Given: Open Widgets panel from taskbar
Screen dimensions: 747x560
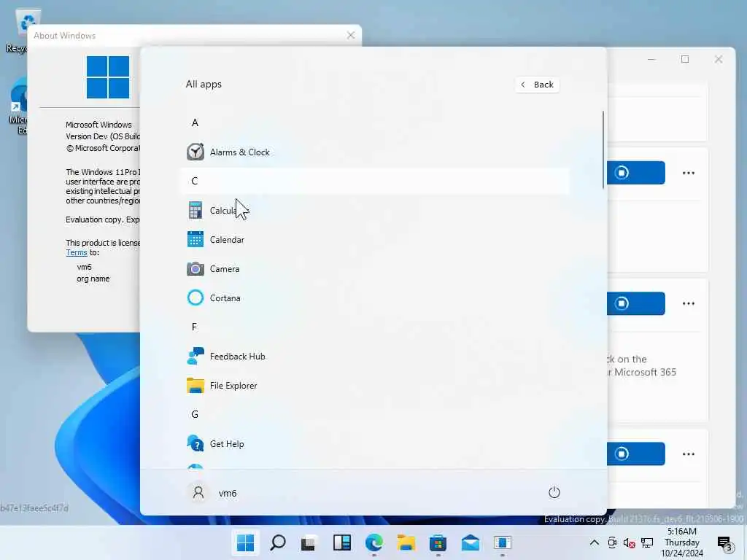Looking at the screenshot, I should click(x=342, y=542).
